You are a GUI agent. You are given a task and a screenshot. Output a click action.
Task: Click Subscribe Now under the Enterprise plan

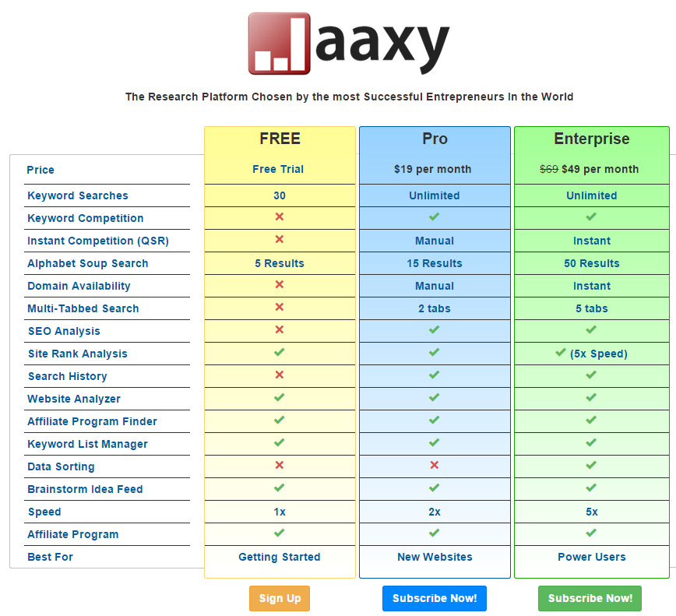(x=590, y=598)
